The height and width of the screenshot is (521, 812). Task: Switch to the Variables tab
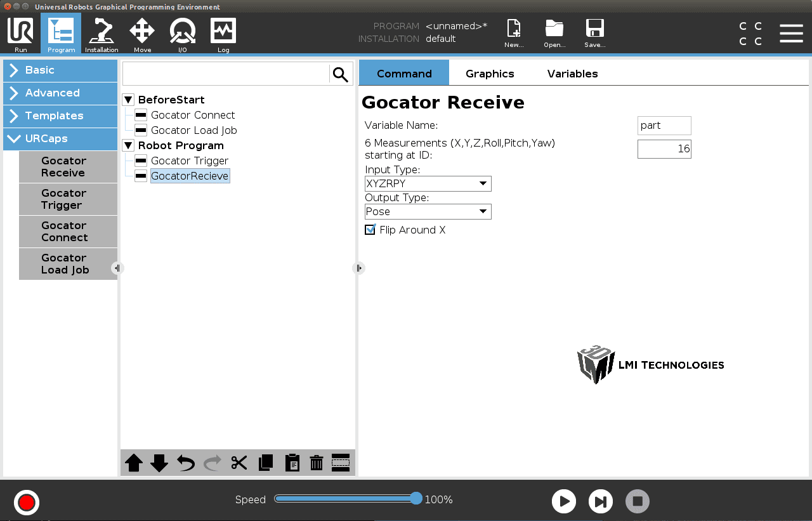click(572, 74)
